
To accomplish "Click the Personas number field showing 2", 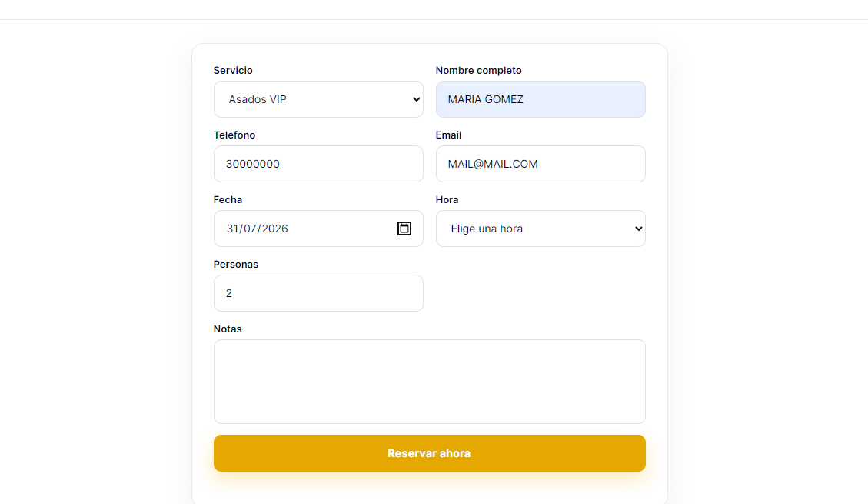I will [x=318, y=293].
